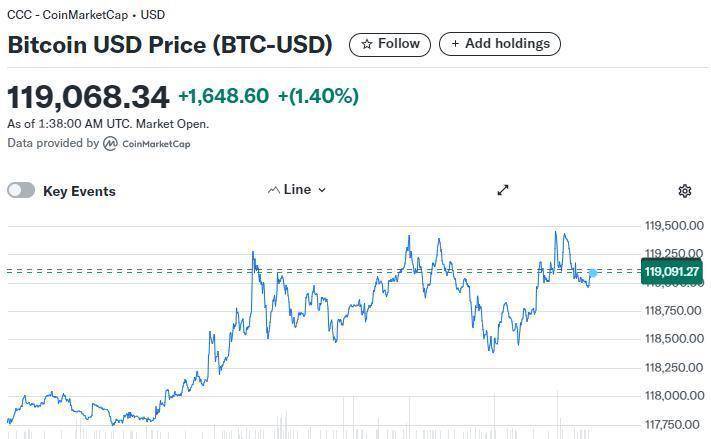This screenshot has height=439, width=711.
Task: Click the Bitcoin USD Price (BTC-USD) title
Action: click(170, 45)
